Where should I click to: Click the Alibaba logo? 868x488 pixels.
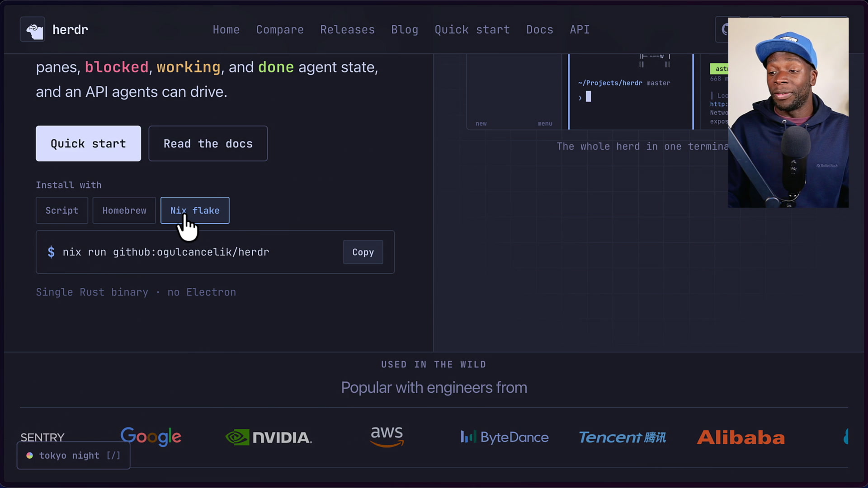click(x=741, y=437)
